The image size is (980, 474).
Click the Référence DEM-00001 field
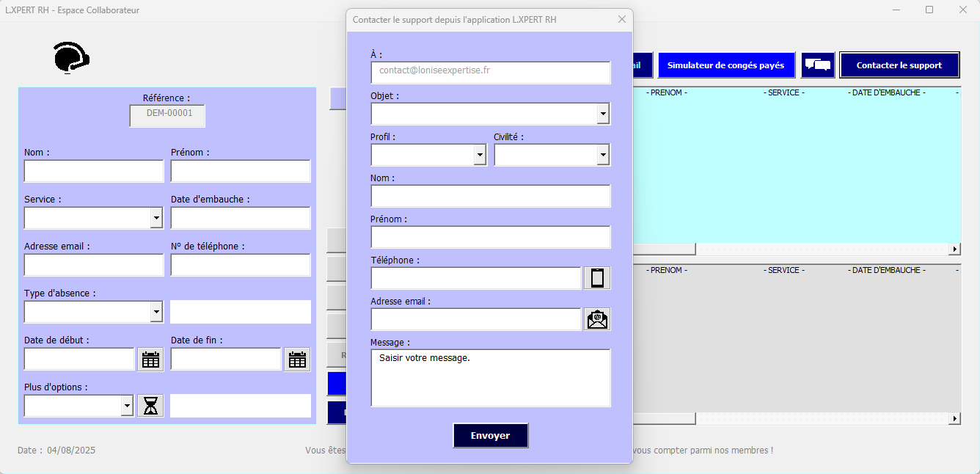[x=167, y=116]
